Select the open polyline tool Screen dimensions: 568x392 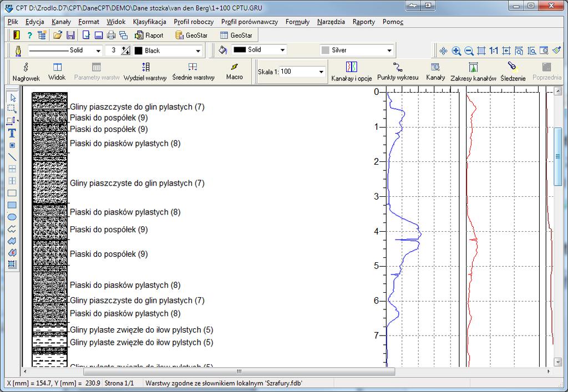(12, 229)
